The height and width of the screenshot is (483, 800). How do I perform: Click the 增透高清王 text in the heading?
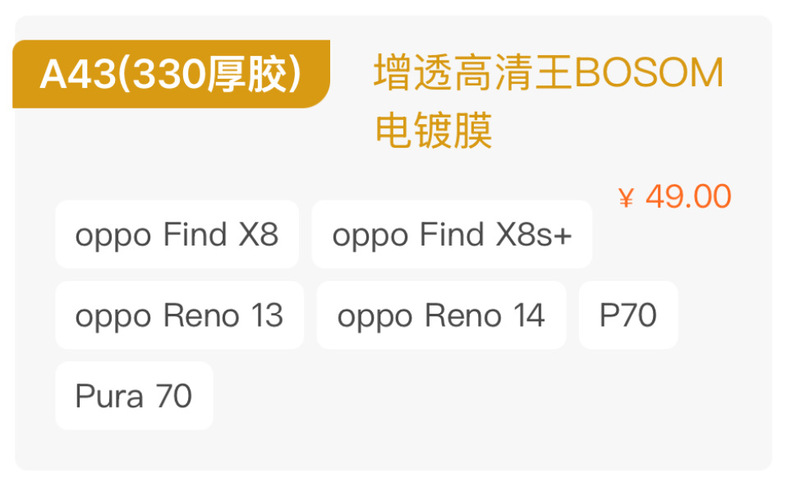pos(473,73)
